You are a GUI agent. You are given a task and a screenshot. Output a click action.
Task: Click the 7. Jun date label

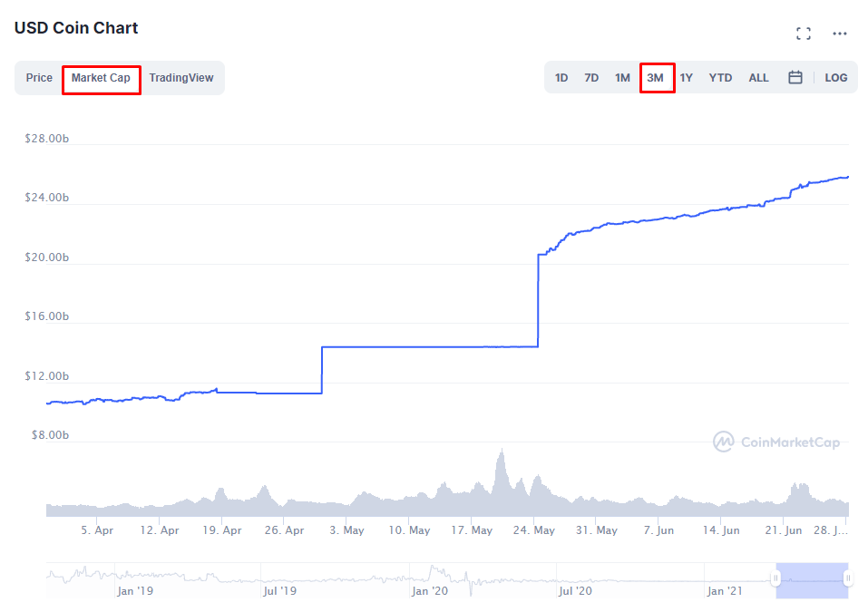pos(658,530)
